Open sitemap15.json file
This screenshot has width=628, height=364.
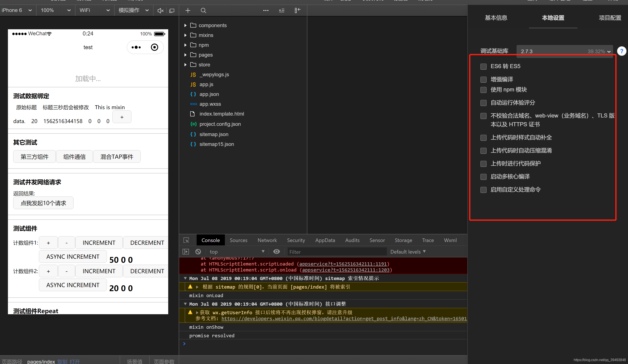217,144
